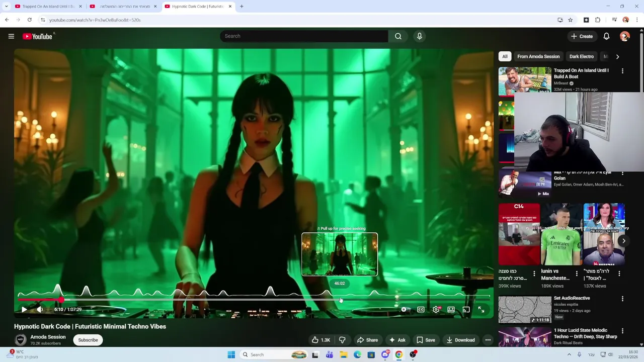Click the search magnifier button
The image size is (644, 362).
(398, 36)
